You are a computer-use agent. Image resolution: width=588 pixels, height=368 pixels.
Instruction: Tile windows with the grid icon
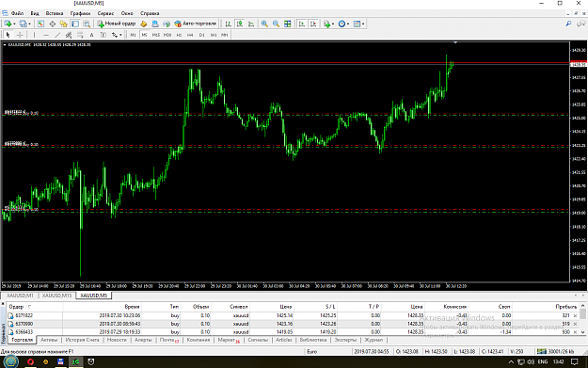[x=288, y=24]
